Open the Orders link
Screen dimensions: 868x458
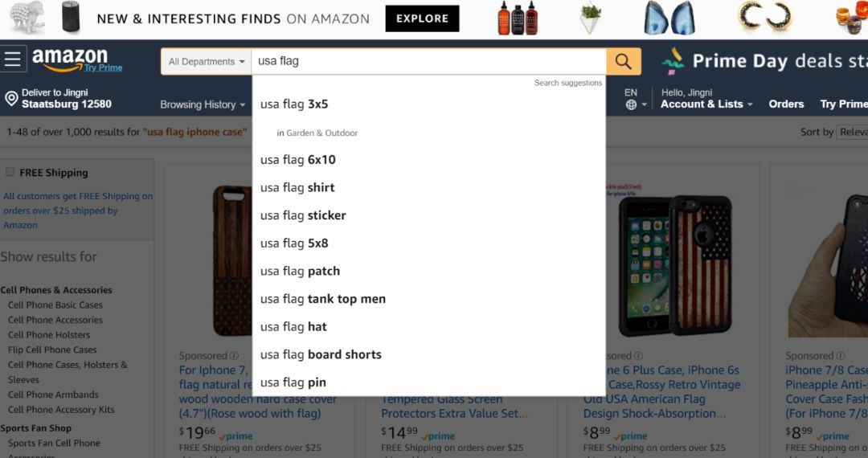785,104
